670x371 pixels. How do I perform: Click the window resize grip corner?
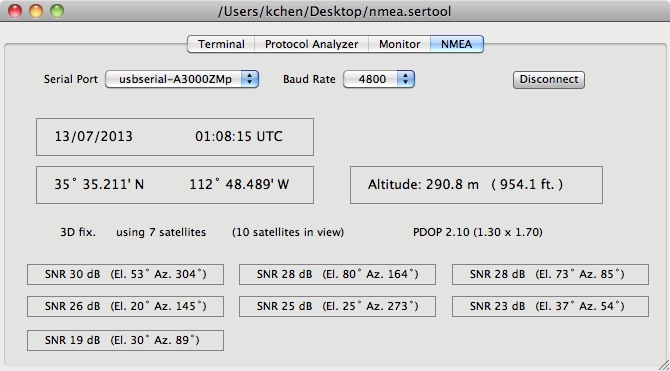click(663, 364)
